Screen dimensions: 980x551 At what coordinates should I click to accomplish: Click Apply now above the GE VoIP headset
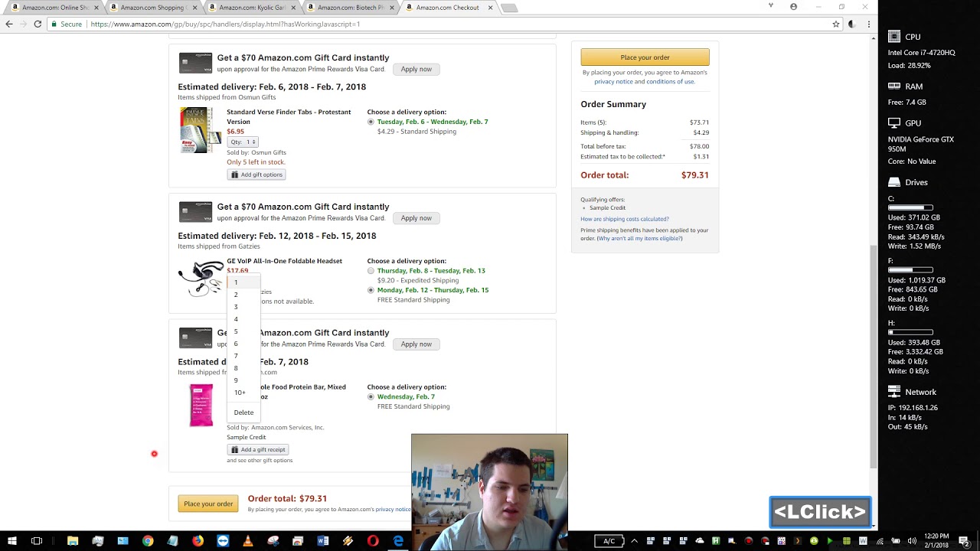(x=416, y=218)
